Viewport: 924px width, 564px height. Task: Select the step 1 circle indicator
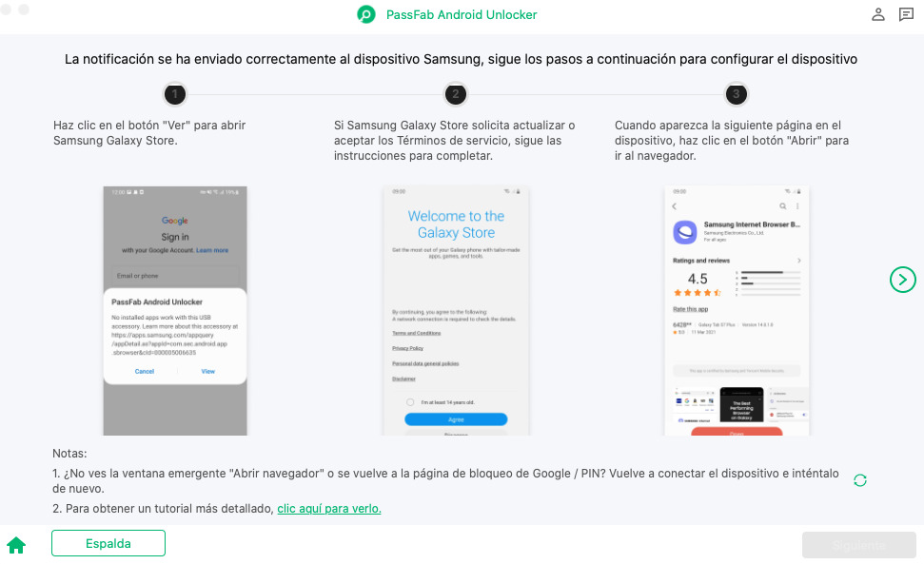point(174,94)
